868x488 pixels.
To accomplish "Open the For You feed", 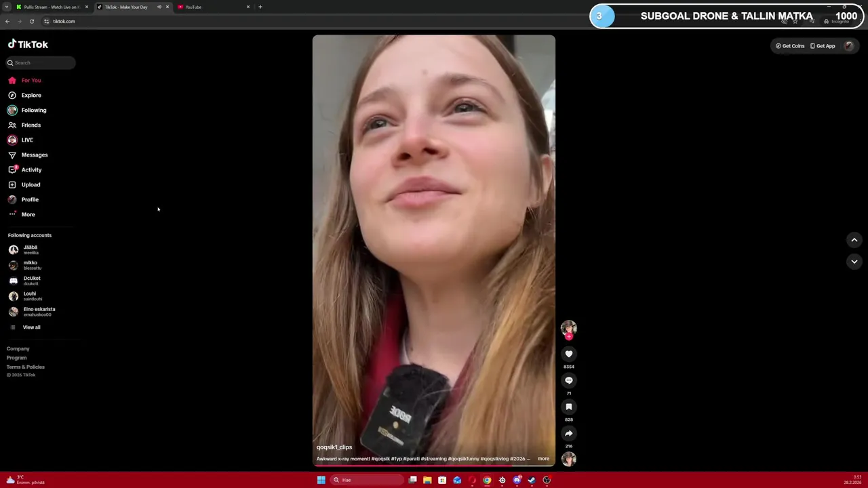I will [x=24, y=80].
